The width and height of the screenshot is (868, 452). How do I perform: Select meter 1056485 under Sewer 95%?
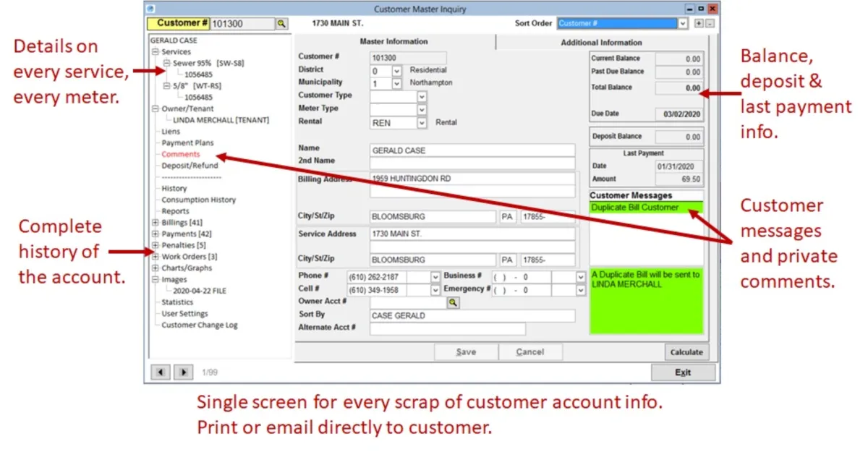[198, 74]
